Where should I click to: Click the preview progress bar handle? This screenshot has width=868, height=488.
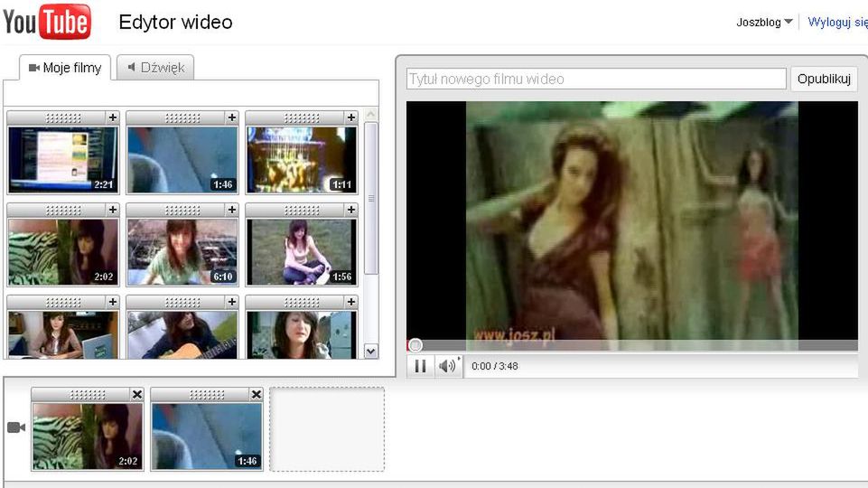(x=415, y=345)
